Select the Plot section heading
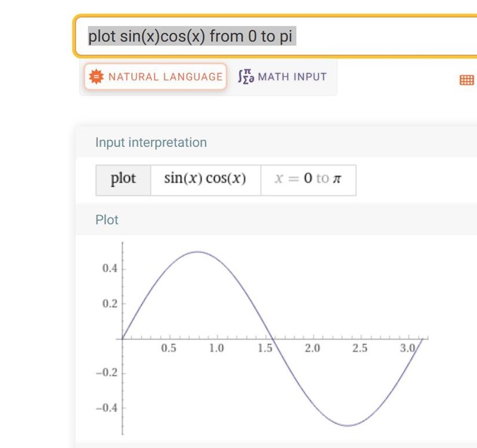Screen dimensions: 477x448 click(x=107, y=220)
